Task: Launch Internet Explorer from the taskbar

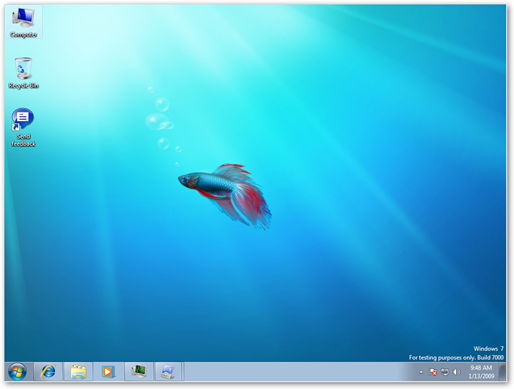Action: tap(48, 371)
